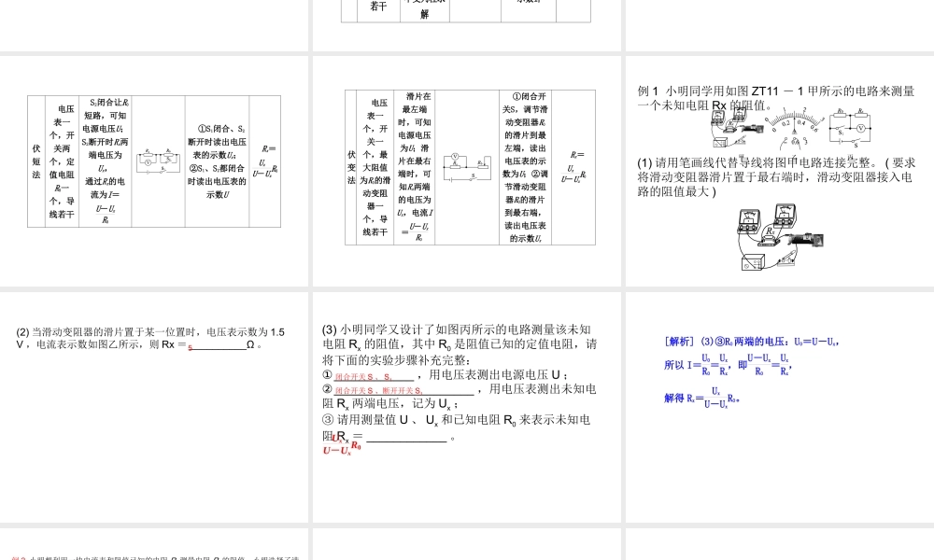Click the blue line beginning '所以 I='

click(728, 364)
